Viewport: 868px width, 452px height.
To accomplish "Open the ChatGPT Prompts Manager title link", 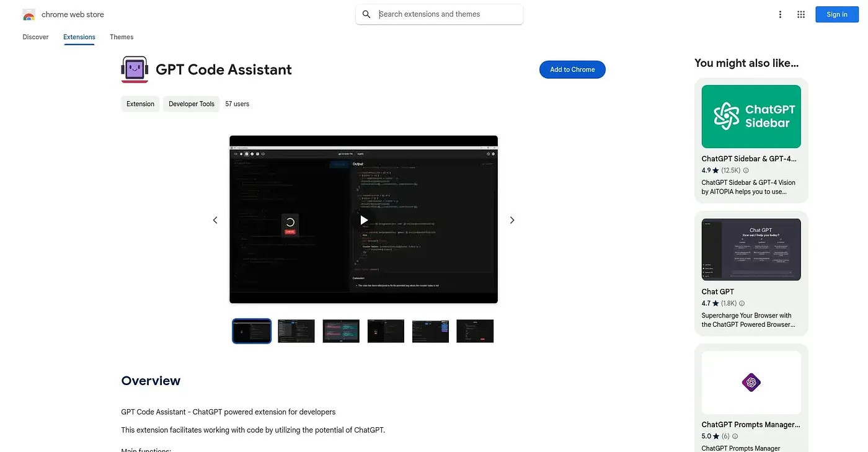I will tap(751, 425).
